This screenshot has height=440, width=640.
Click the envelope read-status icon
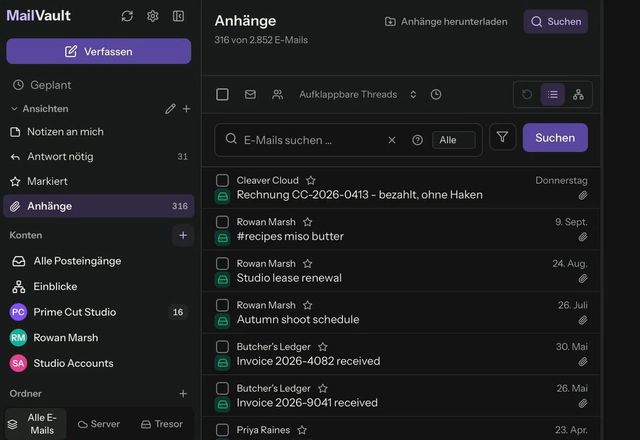point(250,94)
